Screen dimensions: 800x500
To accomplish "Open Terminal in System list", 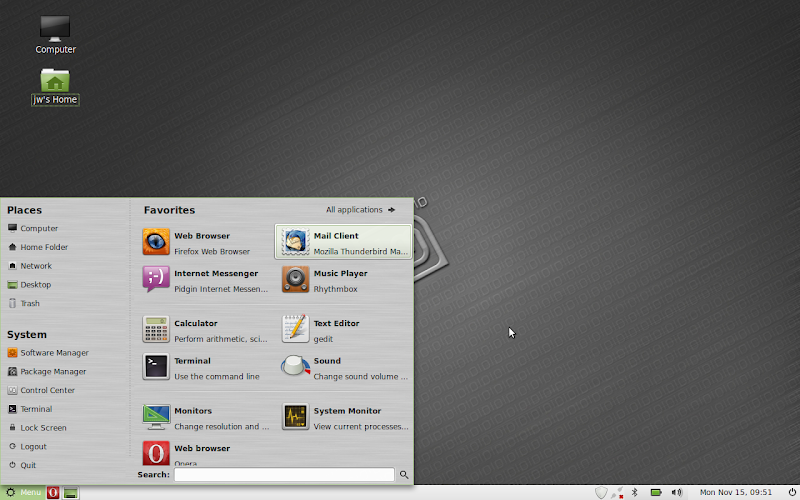I will (x=30, y=409).
